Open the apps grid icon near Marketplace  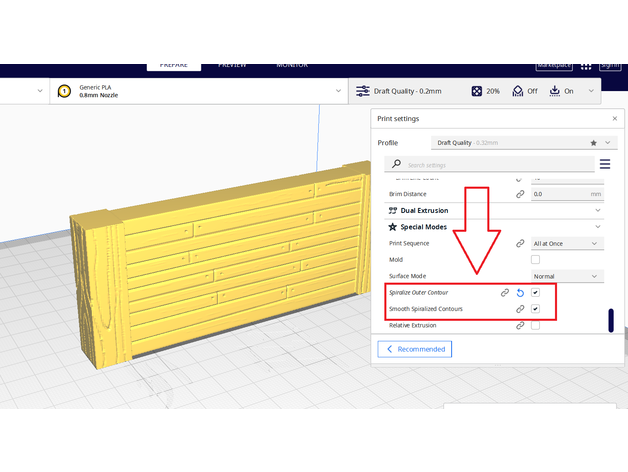point(588,65)
